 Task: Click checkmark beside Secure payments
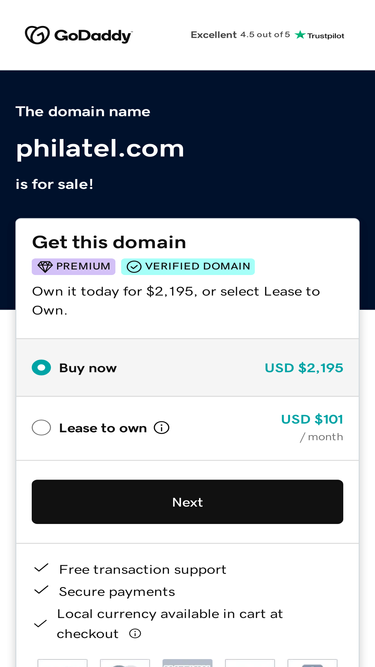pyautogui.click(x=41, y=590)
